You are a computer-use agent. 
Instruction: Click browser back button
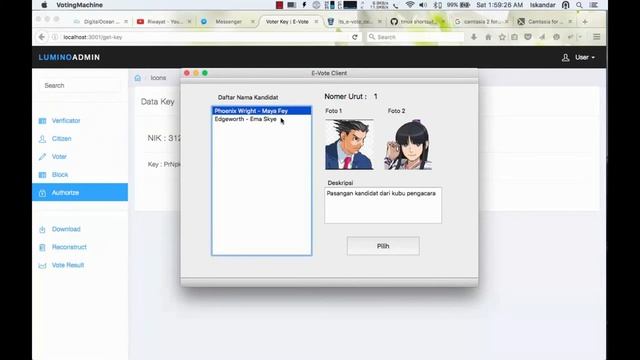pyautogui.click(x=42, y=37)
